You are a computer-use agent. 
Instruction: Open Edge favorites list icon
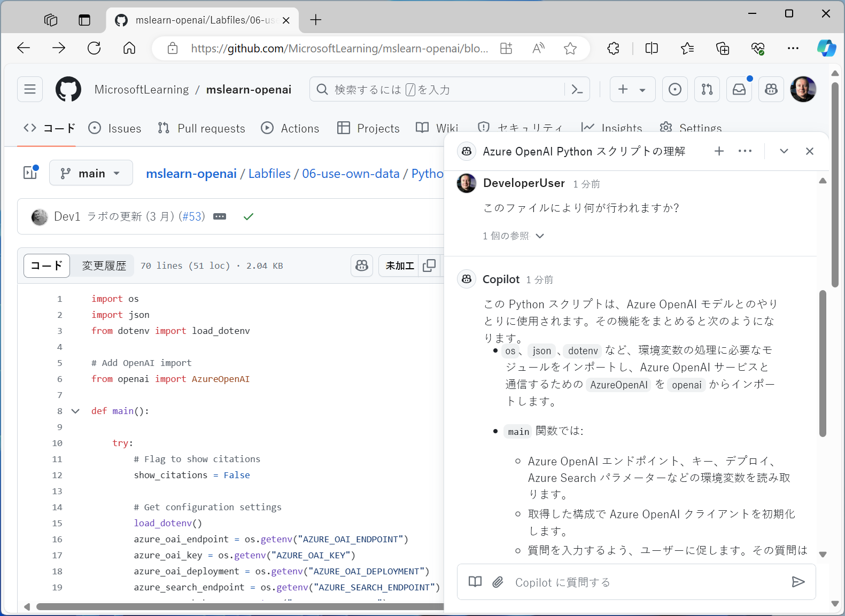687,49
